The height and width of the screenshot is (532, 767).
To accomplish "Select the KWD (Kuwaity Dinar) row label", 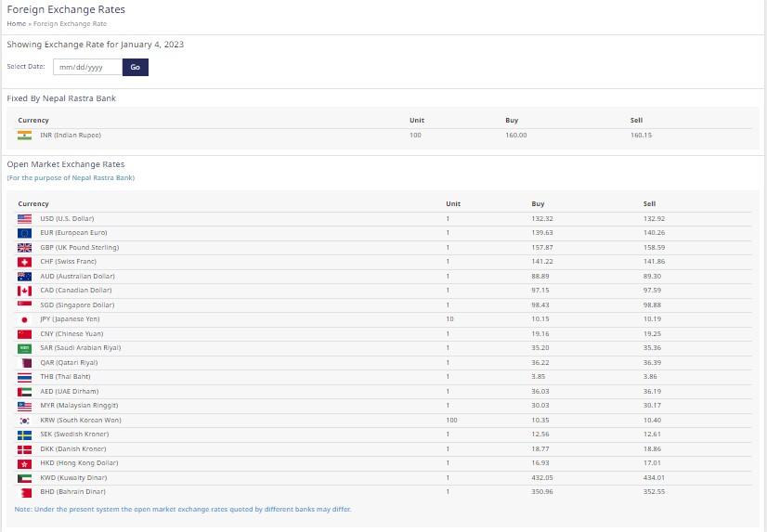I will [73, 477].
